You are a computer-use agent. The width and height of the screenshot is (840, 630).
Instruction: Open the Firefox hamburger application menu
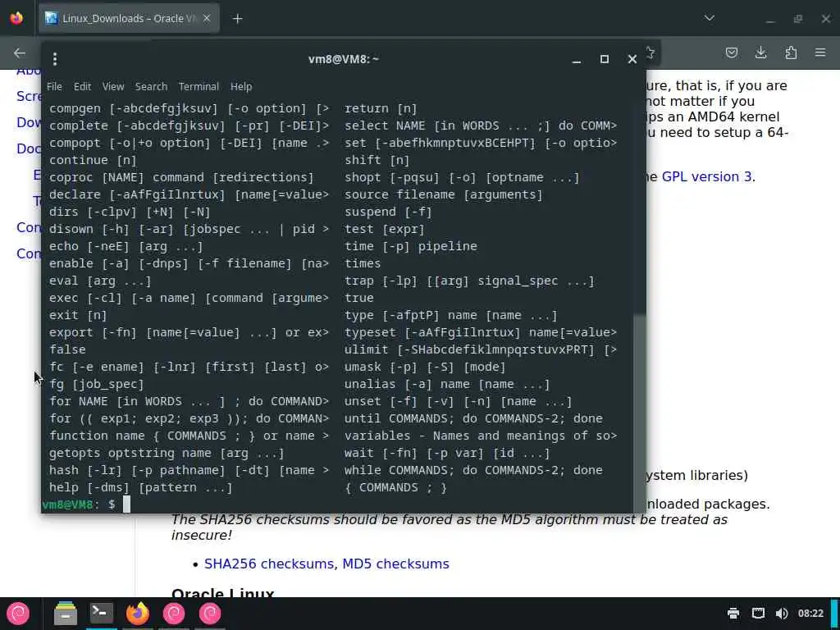point(820,52)
